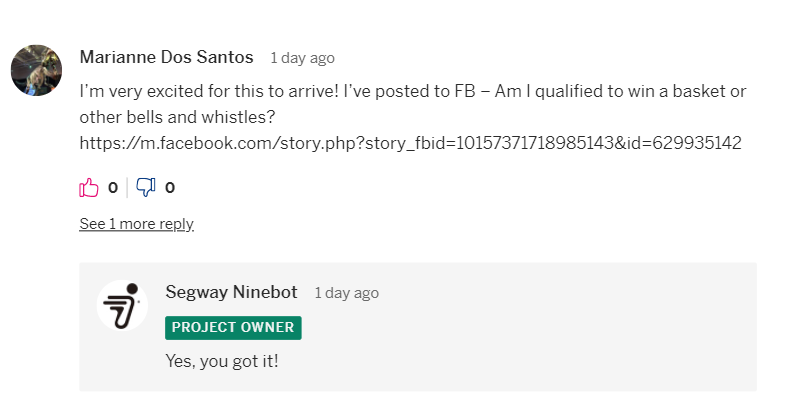This screenshot has width=791, height=420.
Task: Click the Marianne Dos Santos username
Action: point(166,57)
